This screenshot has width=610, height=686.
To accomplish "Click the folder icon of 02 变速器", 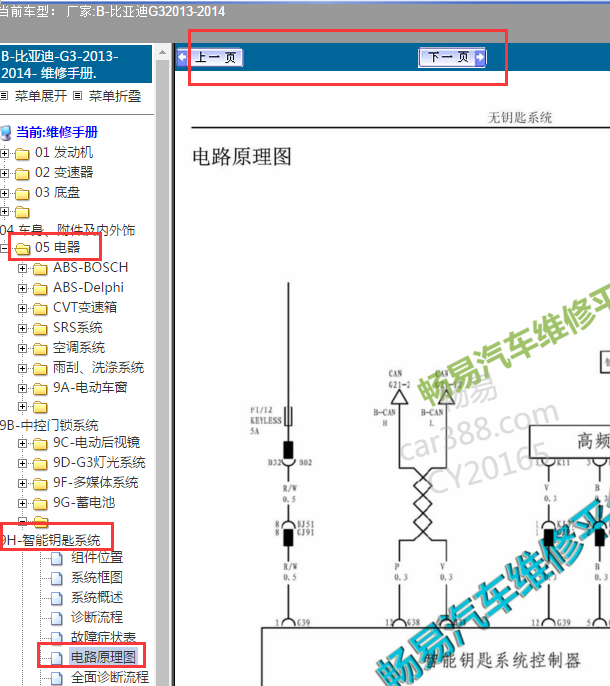I will pos(22,174).
